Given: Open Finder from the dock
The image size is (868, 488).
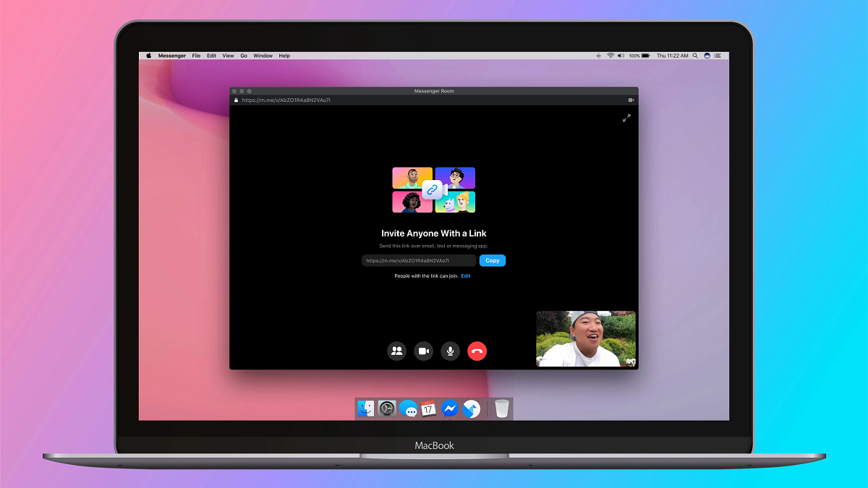Looking at the screenshot, I should pyautogui.click(x=366, y=409).
